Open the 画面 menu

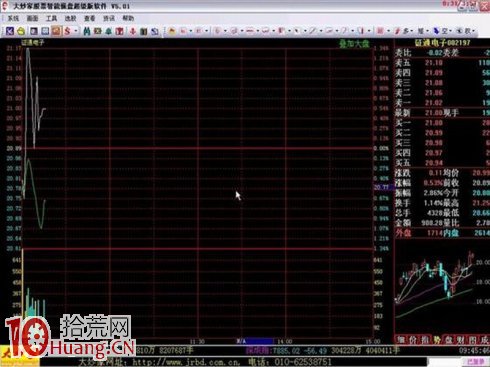(32, 19)
